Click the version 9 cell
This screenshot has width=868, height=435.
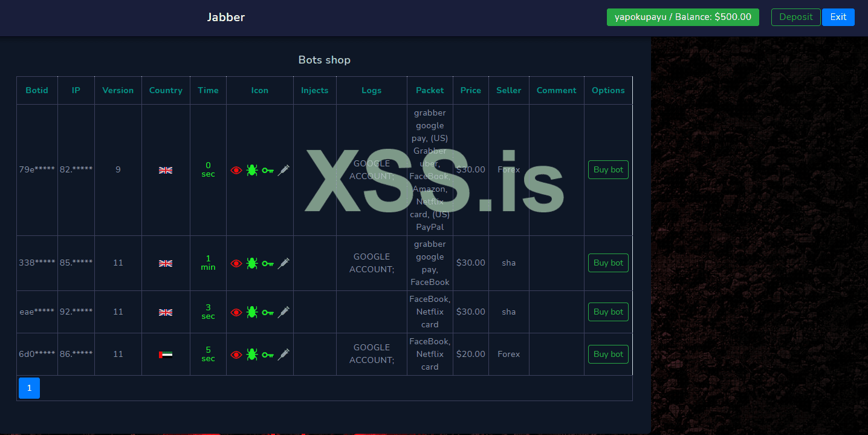point(118,170)
